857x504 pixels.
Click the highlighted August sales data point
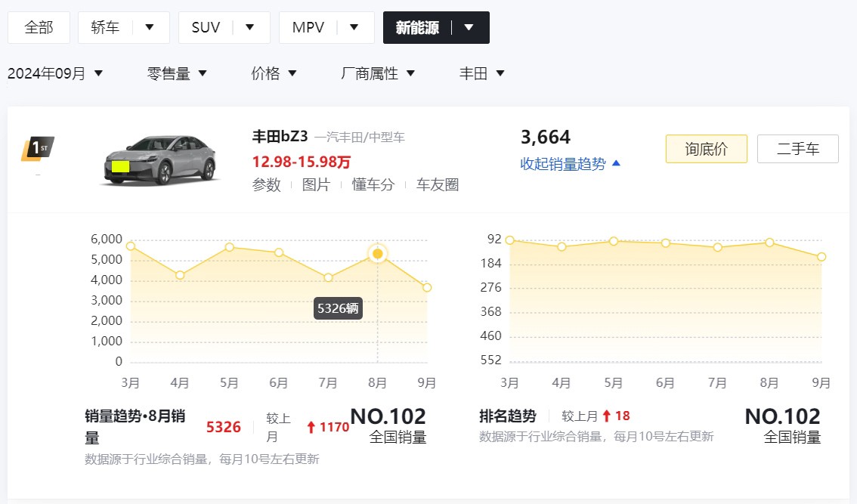[378, 254]
